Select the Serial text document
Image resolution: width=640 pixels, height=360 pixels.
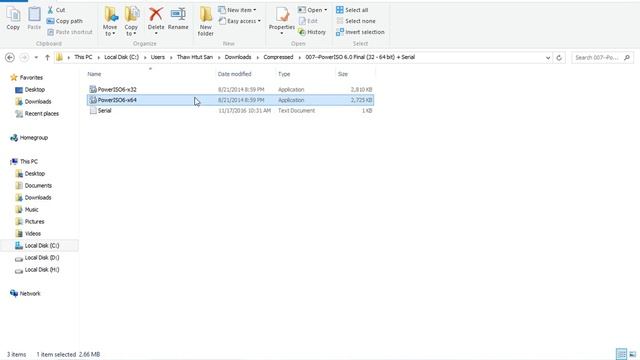pos(231,111)
